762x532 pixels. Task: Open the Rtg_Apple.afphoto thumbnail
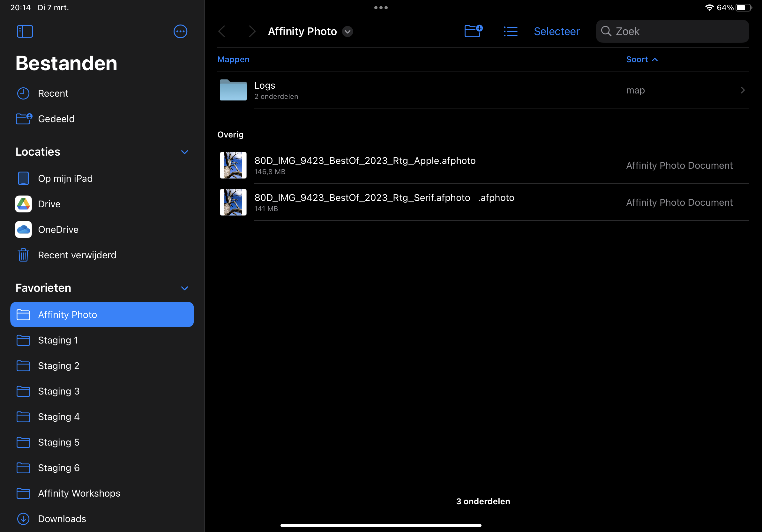pos(233,165)
